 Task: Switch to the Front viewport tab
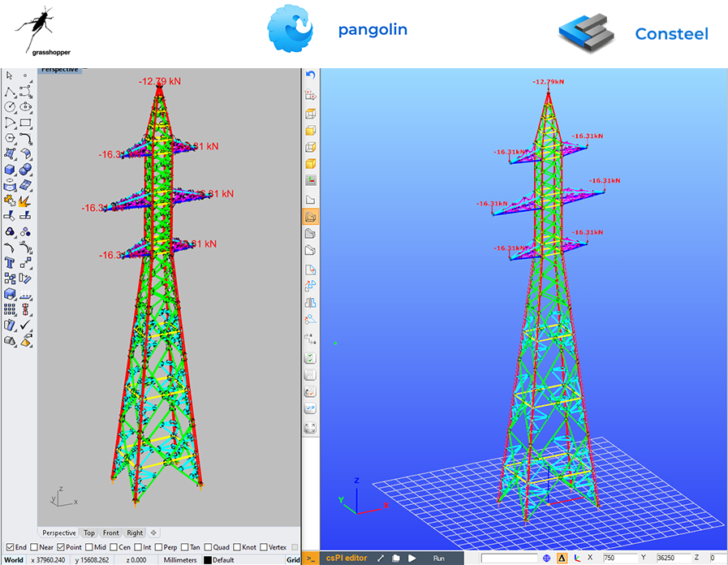click(111, 533)
